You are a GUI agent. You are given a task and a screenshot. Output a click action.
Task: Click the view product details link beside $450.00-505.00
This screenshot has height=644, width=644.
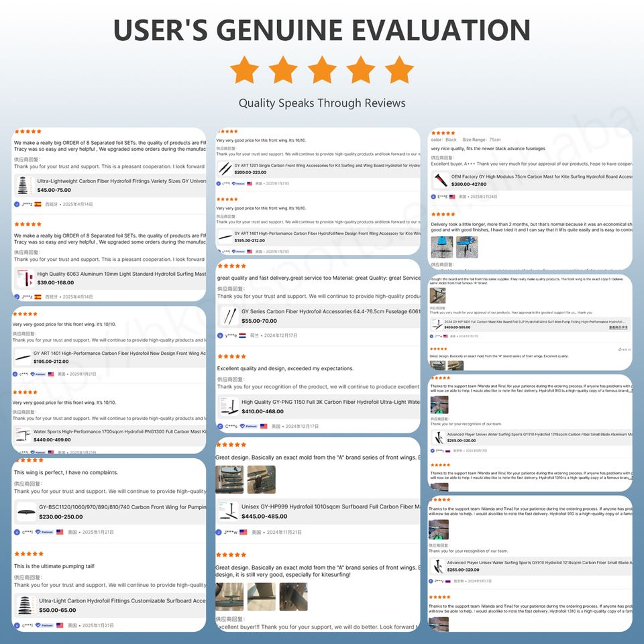(x=619, y=327)
